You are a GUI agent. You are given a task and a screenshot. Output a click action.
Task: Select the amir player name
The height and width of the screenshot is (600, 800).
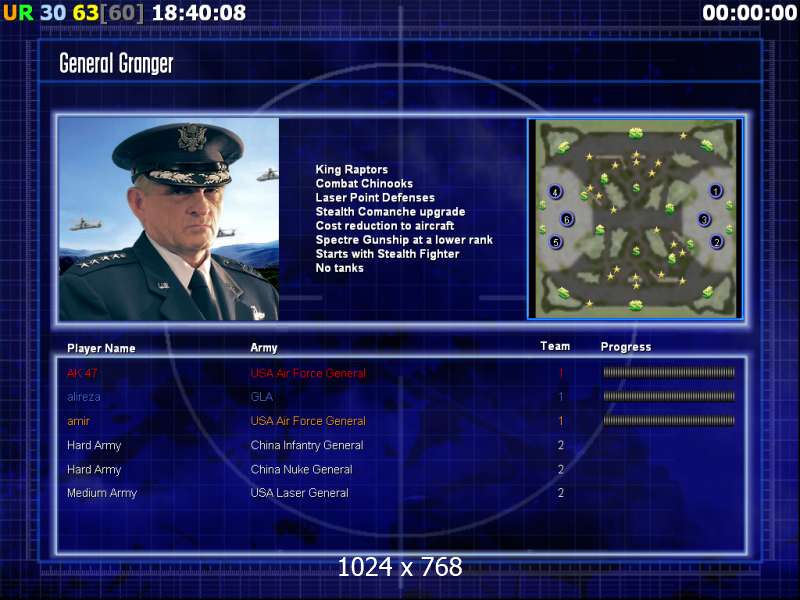click(x=78, y=421)
